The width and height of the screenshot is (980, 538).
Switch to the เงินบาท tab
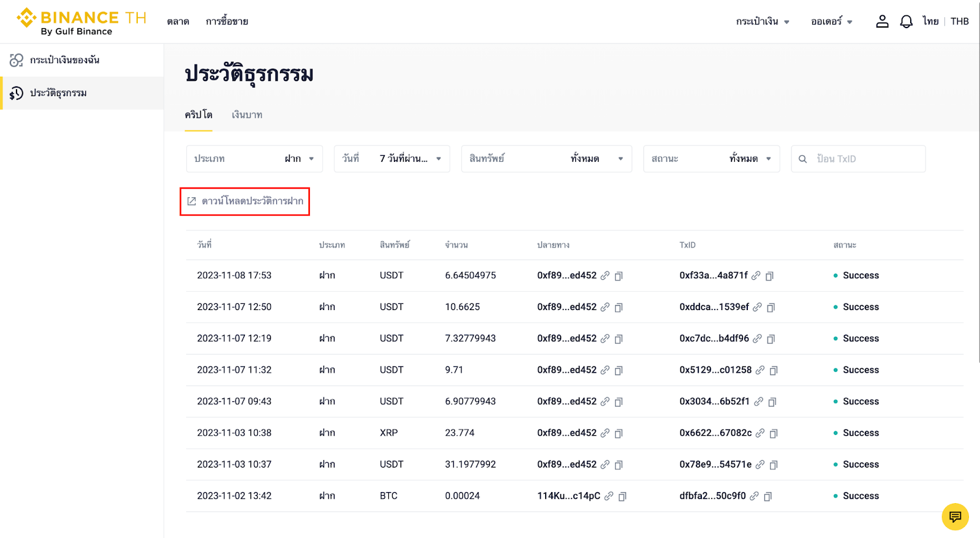tap(247, 115)
